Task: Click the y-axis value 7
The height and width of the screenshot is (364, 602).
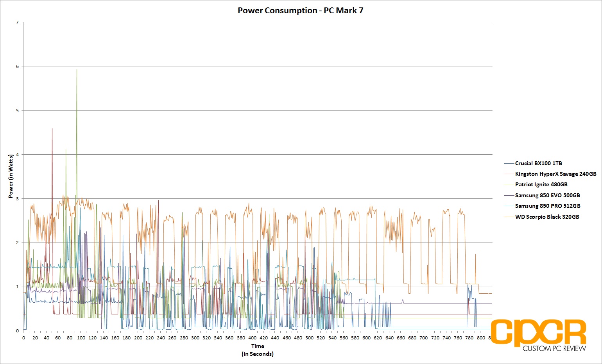Action: pos(17,22)
